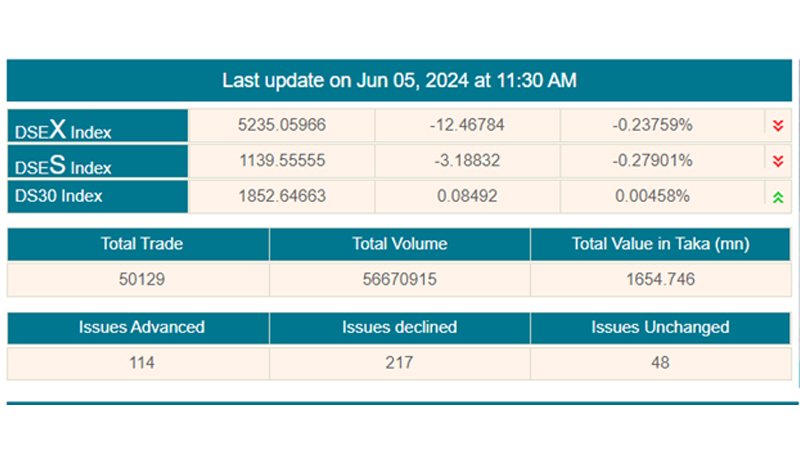The image size is (800, 450).
Task: Click the Issues Advanced header
Action: 141,327
